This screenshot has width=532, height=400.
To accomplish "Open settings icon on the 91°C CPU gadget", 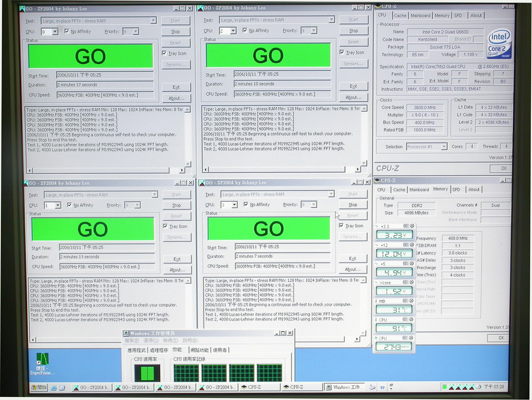I will pyautogui.click(x=406, y=319).
